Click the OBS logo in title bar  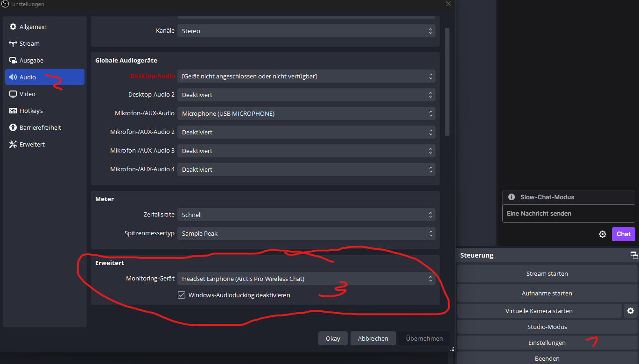pyautogui.click(x=5, y=4)
